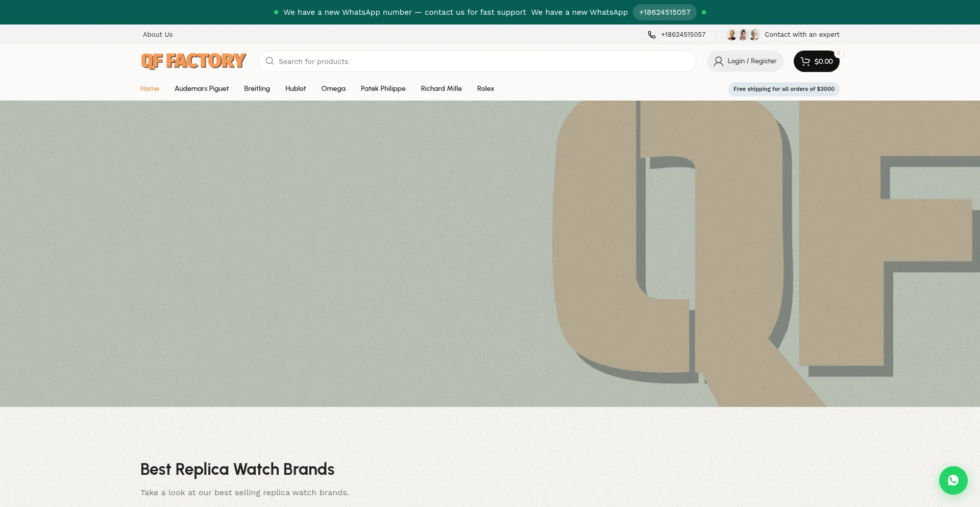Click inside the Search for products field
The image size is (980, 507).
click(477, 61)
